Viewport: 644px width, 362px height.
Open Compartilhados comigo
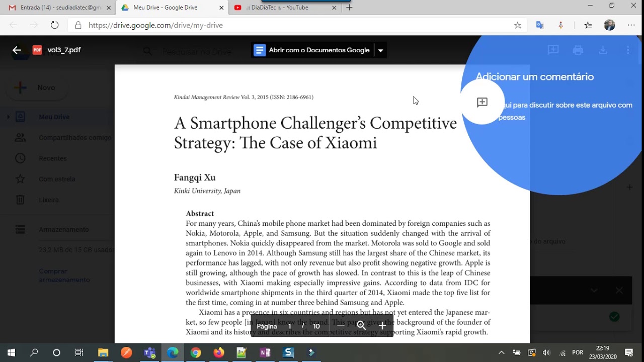[x=75, y=138]
